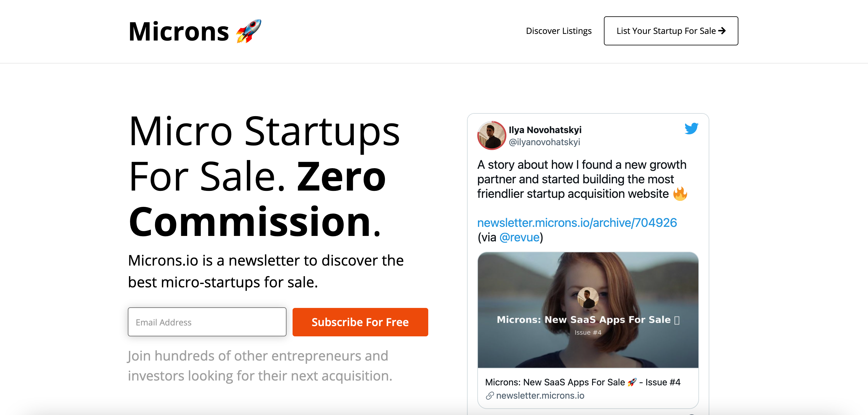Focus the Email Address input field
The image size is (868, 415).
pos(207,322)
